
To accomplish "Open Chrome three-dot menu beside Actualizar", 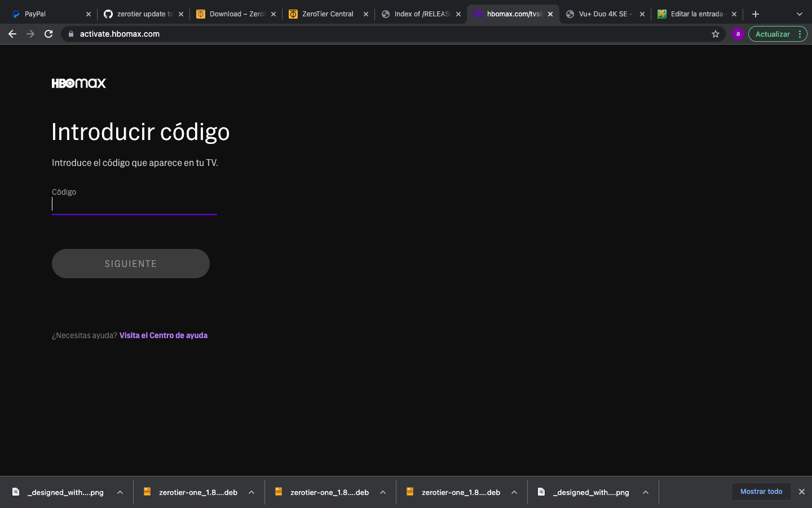I will pyautogui.click(x=800, y=34).
